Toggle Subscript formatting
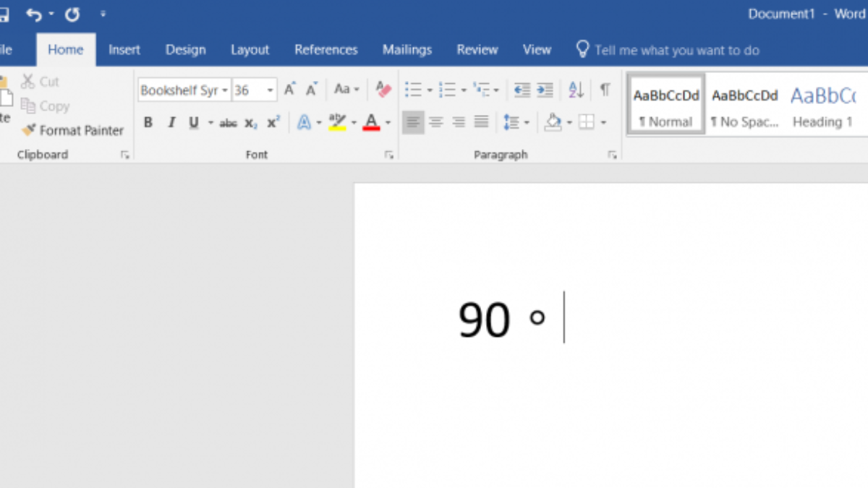Viewport: 868px width, 488px height. pos(250,123)
